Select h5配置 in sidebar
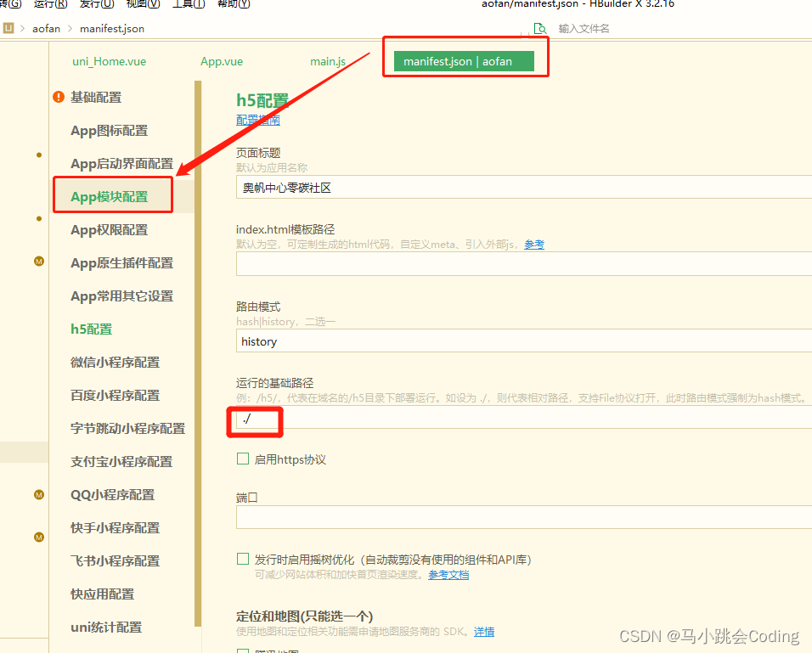This screenshot has height=653, width=812. (x=91, y=329)
